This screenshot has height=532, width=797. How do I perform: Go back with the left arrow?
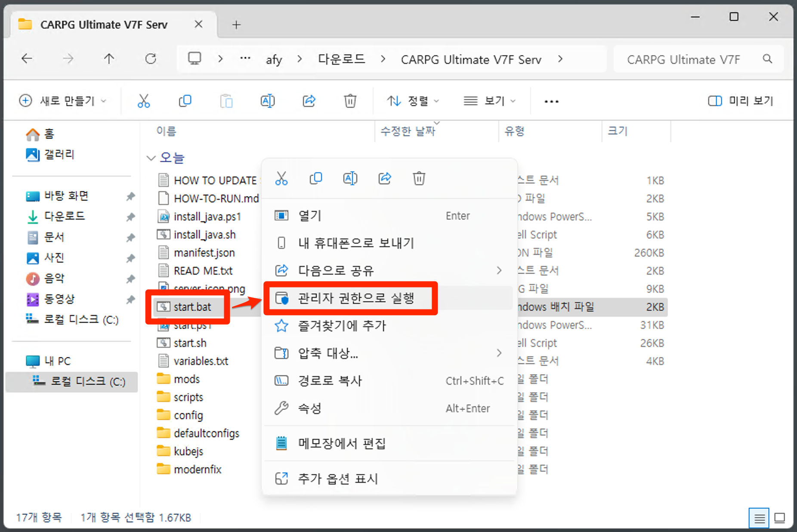(27, 59)
